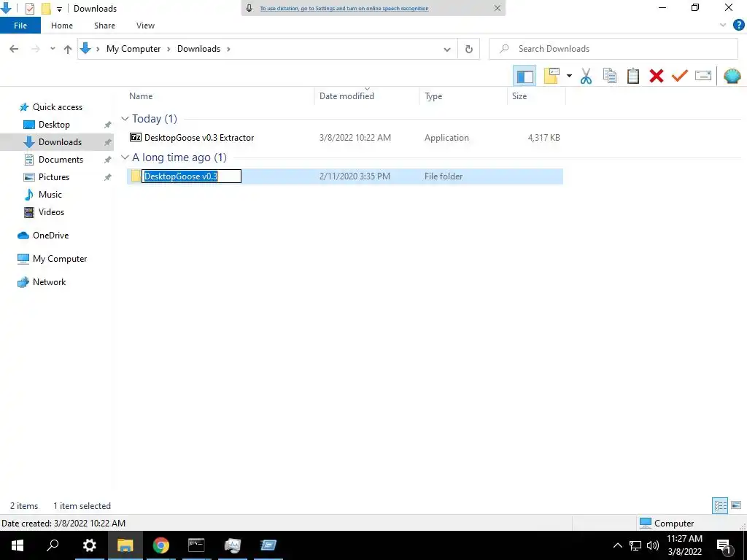Open the Customize Quick Access Toolbar dropdown
747x560 pixels.
(60, 9)
